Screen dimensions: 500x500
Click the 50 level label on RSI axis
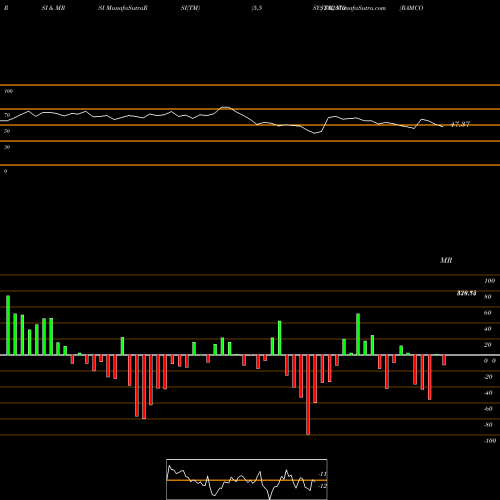[x=7, y=131]
